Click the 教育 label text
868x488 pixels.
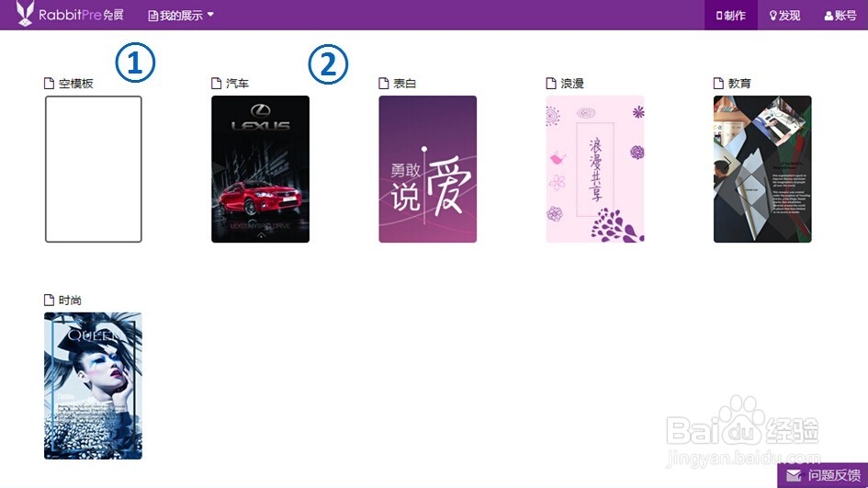pos(739,83)
